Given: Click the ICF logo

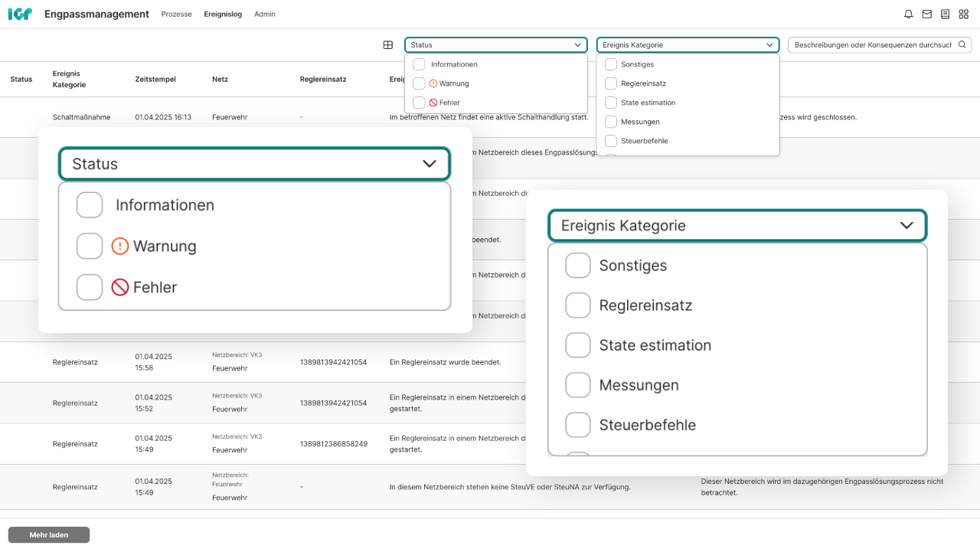Looking at the screenshot, I should pyautogui.click(x=20, y=14).
